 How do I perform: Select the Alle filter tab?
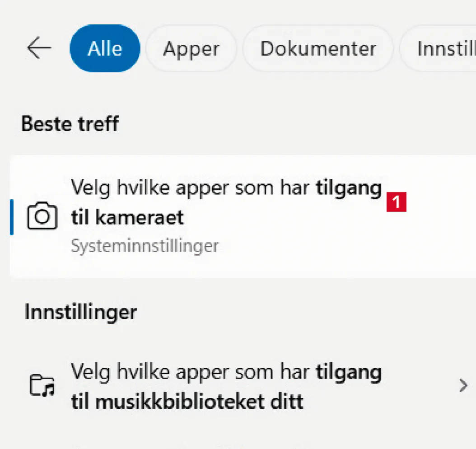tap(105, 48)
